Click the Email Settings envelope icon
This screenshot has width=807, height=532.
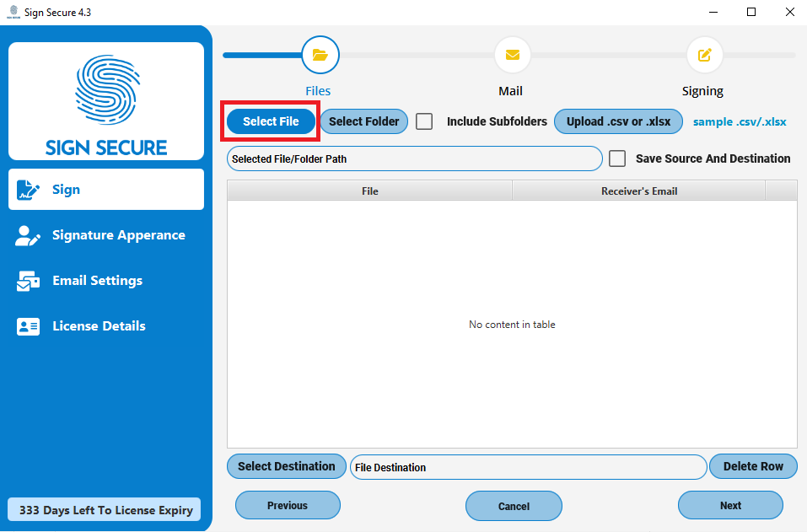[28, 281]
